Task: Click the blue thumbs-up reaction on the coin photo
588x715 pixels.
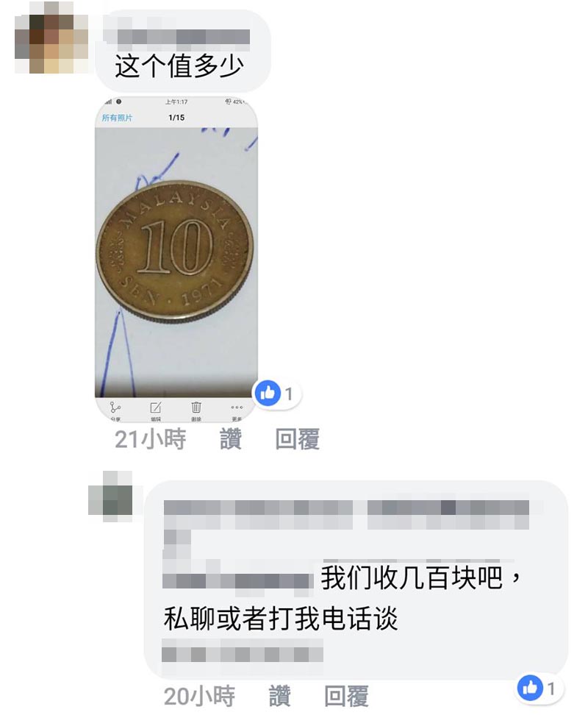Action: [268, 393]
